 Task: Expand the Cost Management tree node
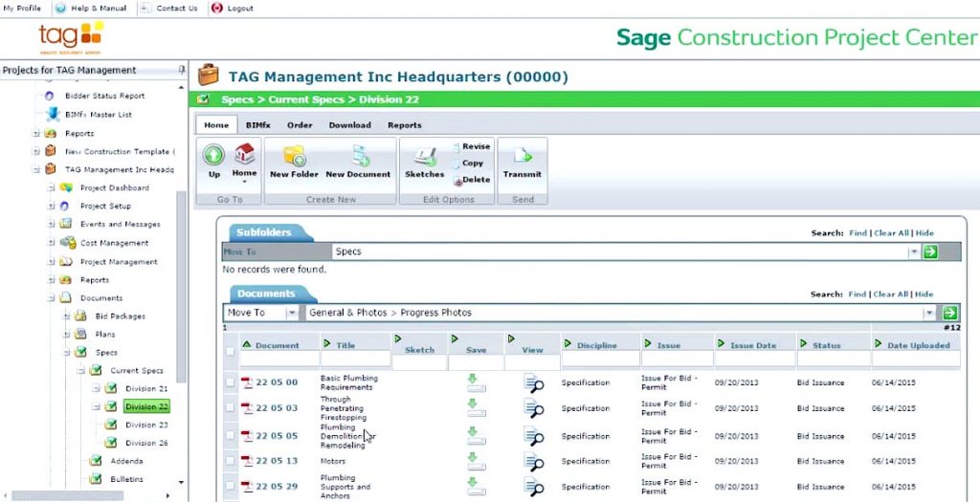[52, 243]
